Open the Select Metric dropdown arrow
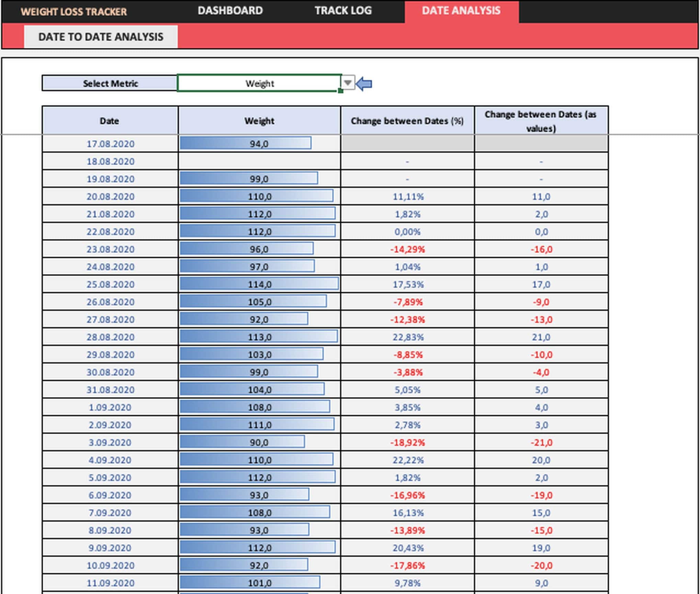This screenshot has width=700, height=594. click(x=348, y=83)
